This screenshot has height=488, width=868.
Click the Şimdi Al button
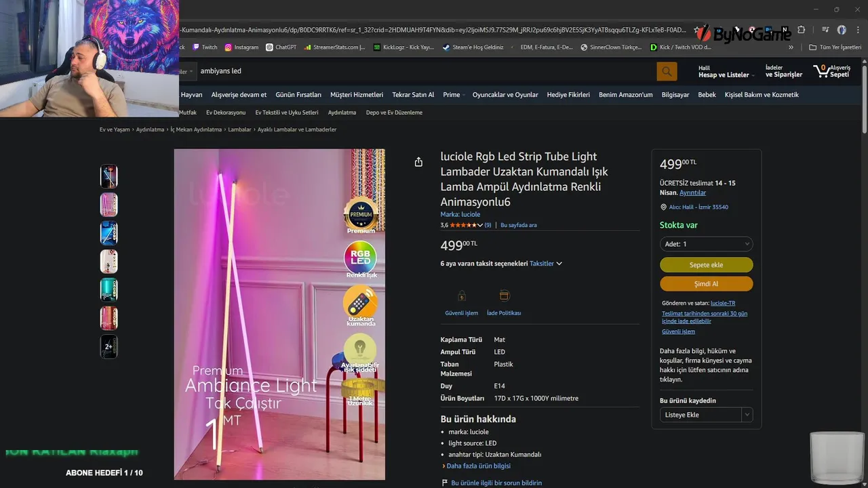706,284
